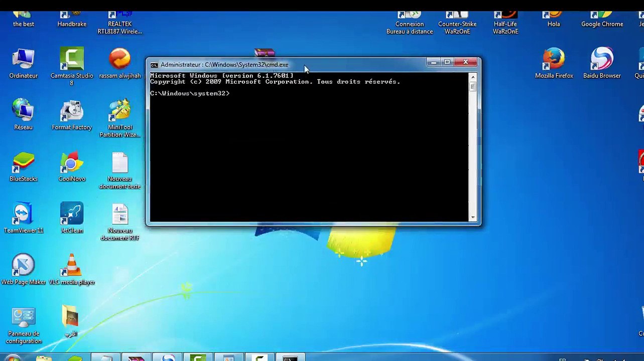Screen dimensions: 644x361
Task: Click the Hola desktop shortcut
Action: (x=554, y=19)
